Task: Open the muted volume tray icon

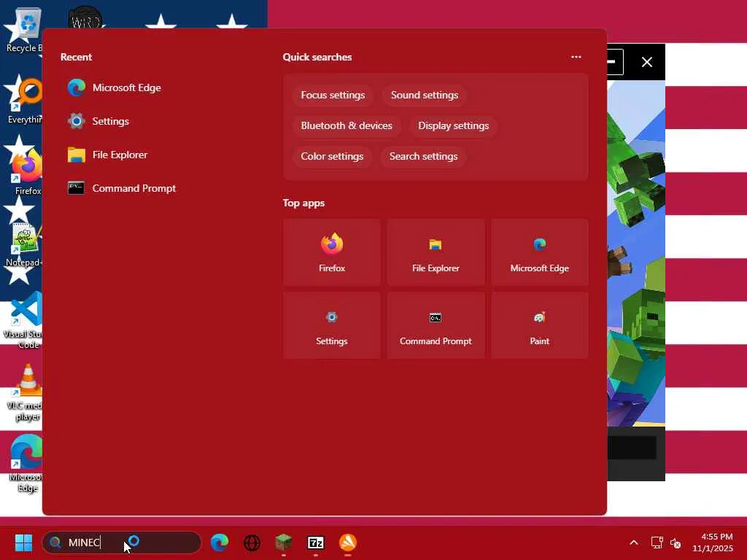Action: pyautogui.click(x=676, y=542)
